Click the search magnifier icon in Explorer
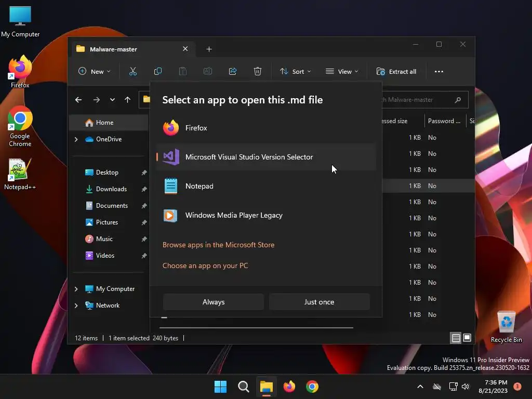The height and width of the screenshot is (399, 532). (458, 100)
